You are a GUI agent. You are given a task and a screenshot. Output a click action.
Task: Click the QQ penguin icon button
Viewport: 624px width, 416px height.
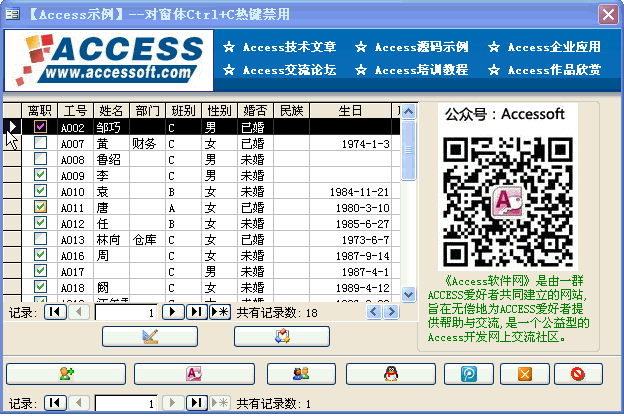click(x=391, y=374)
